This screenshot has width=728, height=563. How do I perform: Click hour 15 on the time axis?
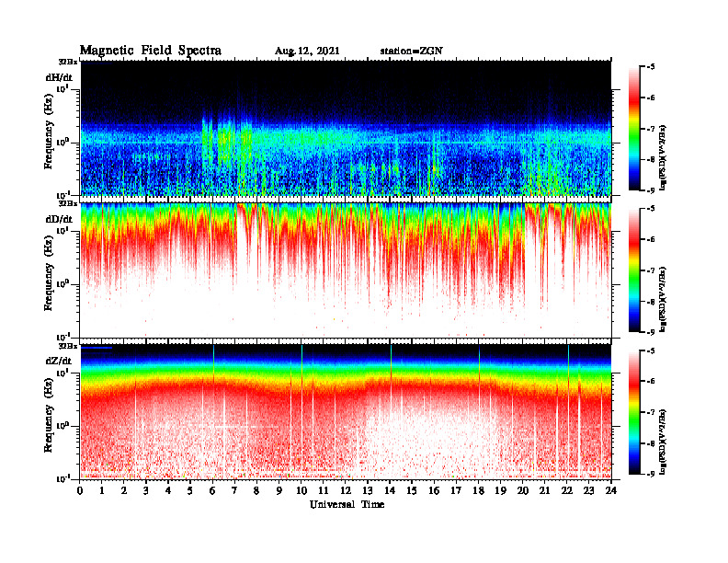tap(412, 490)
